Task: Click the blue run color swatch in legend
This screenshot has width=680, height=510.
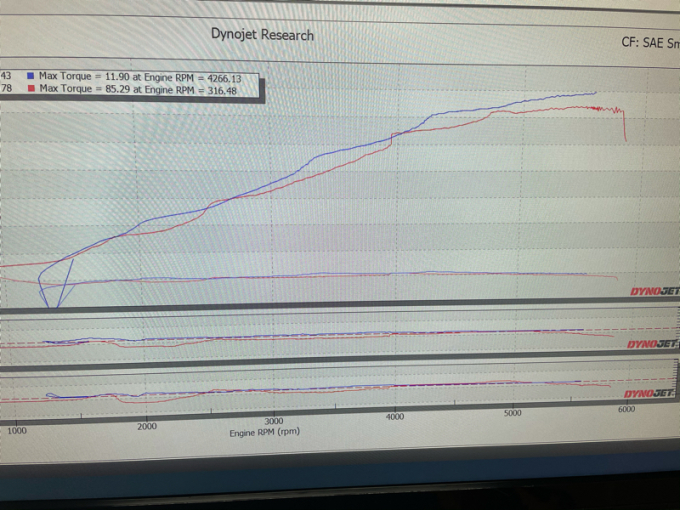Action: click(x=30, y=75)
